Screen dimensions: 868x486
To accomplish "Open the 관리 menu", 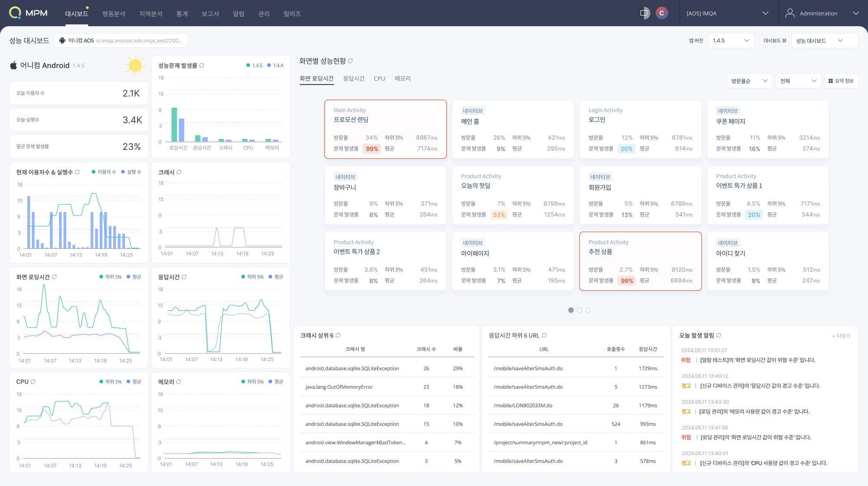I will point(264,14).
